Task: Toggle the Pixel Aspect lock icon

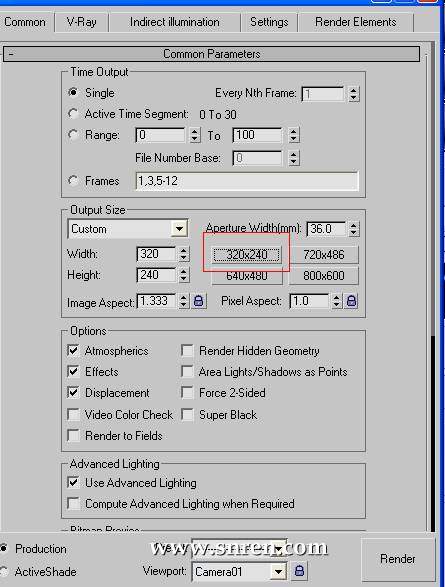Action: [351, 301]
